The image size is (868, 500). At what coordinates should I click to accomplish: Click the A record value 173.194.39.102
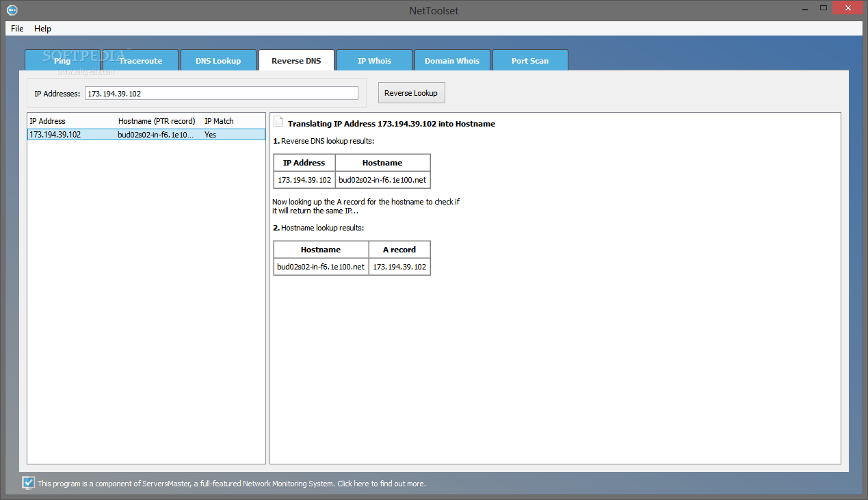tap(399, 267)
